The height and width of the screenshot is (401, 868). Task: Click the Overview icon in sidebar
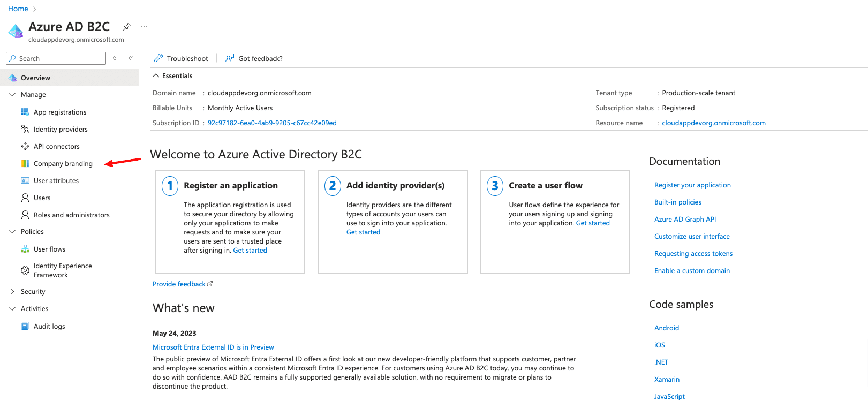point(12,78)
